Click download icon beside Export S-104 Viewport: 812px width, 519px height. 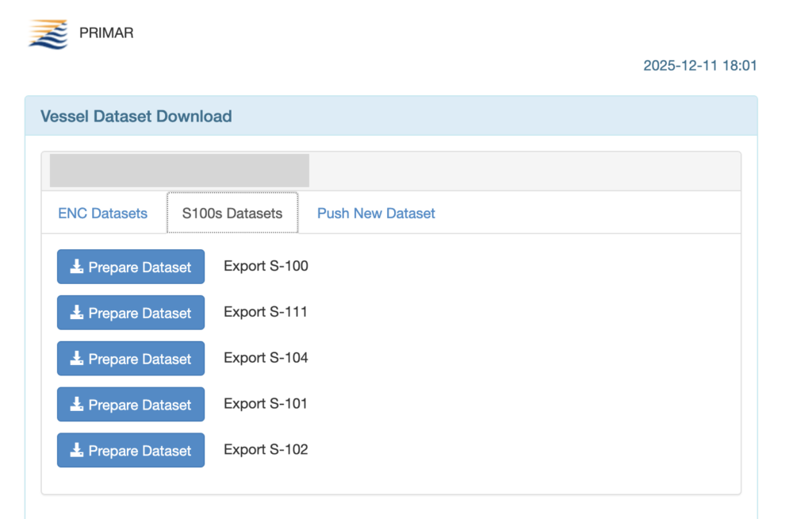click(x=77, y=359)
